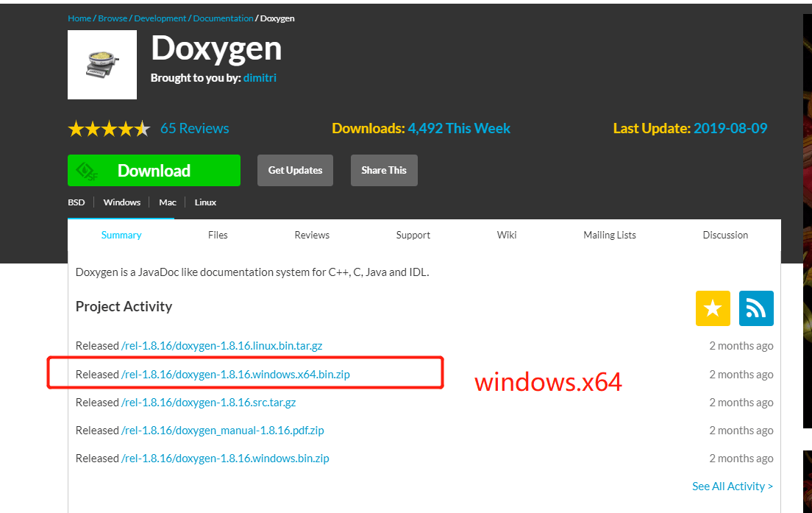This screenshot has width=812, height=513.
Task: Open the doxygen_manual-1.8.16.pdf.zip release link
Action: 223,430
